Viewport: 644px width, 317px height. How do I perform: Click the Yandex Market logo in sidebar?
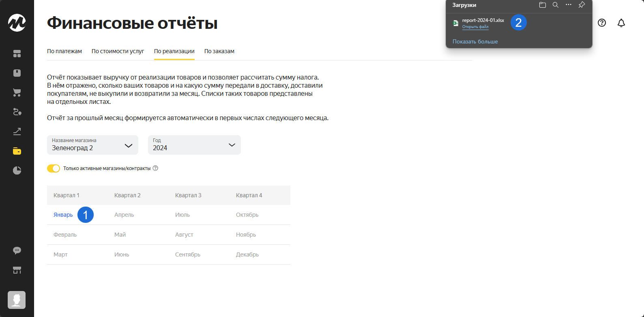pyautogui.click(x=17, y=23)
